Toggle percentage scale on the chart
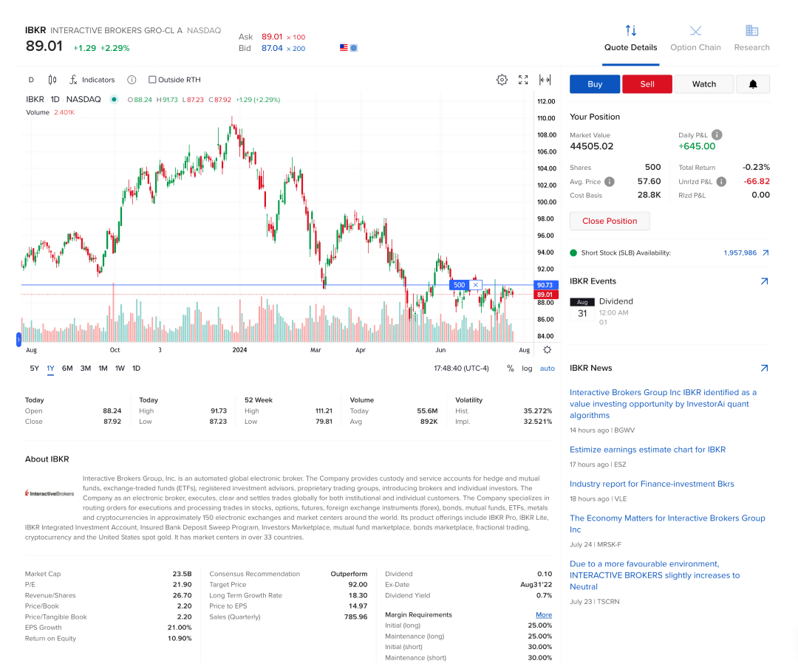Viewport: 798px width, 672px height. point(510,368)
